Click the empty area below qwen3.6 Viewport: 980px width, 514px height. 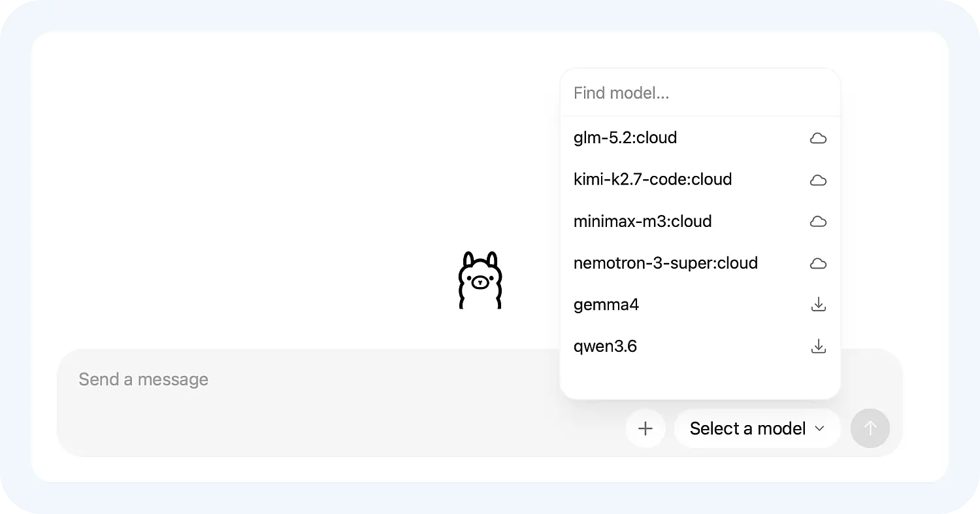tap(700, 381)
